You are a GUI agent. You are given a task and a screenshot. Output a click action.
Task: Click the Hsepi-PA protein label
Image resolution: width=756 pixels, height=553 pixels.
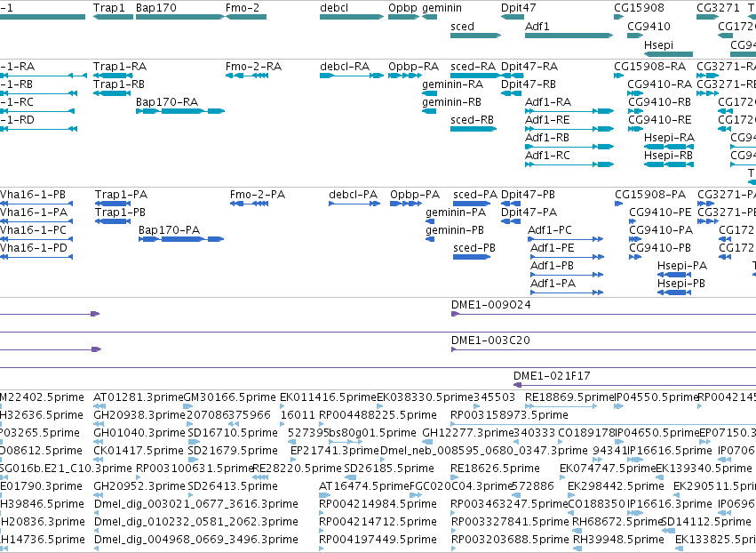[x=682, y=266]
